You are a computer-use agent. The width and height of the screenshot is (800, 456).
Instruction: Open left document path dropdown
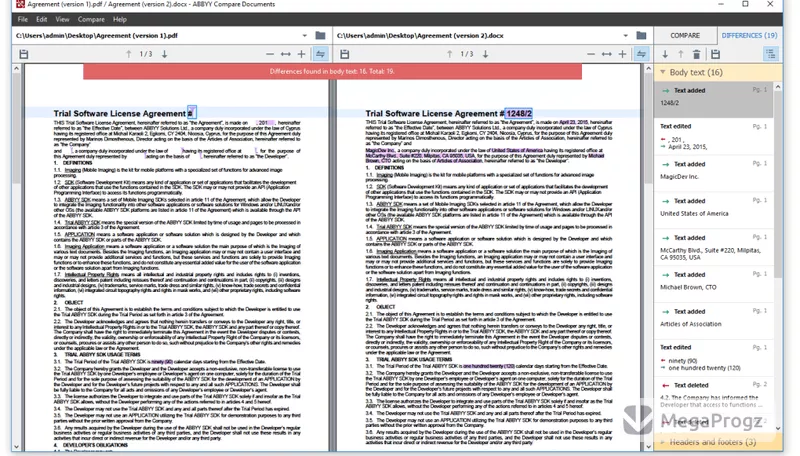point(305,36)
